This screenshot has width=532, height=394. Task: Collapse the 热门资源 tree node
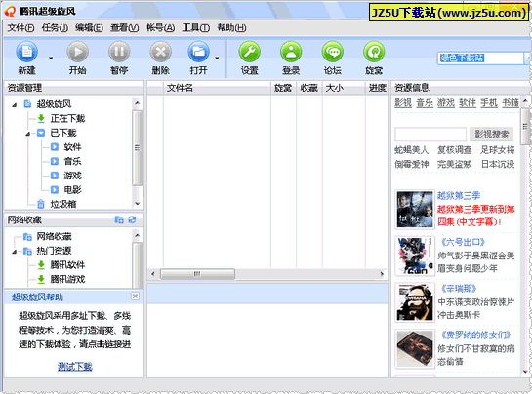coord(15,252)
